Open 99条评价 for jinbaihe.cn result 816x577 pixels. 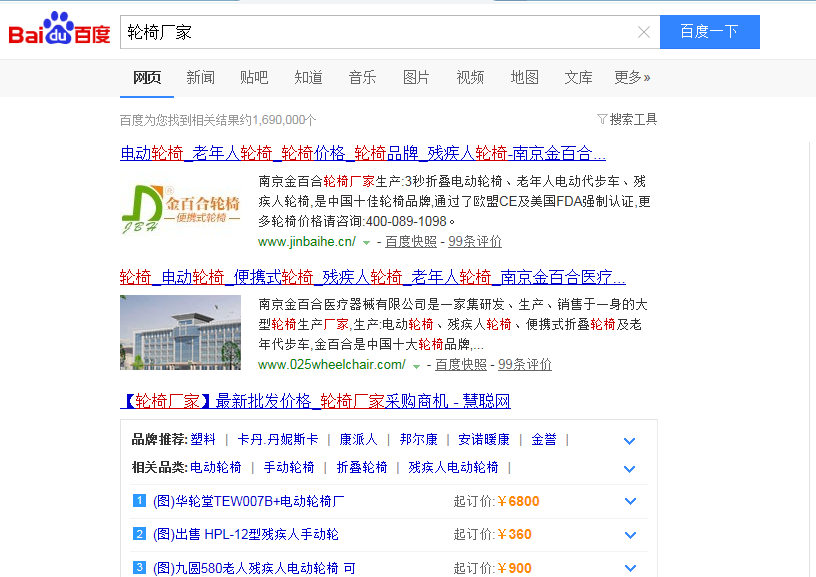tap(475, 241)
